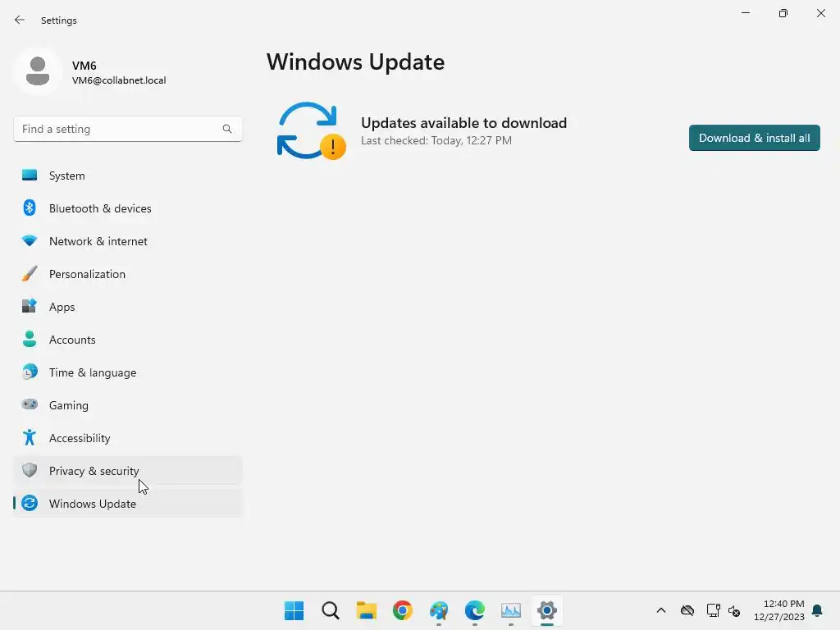Click Download & install all button
Image resolution: width=840 pixels, height=630 pixels.
pos(755,138)
